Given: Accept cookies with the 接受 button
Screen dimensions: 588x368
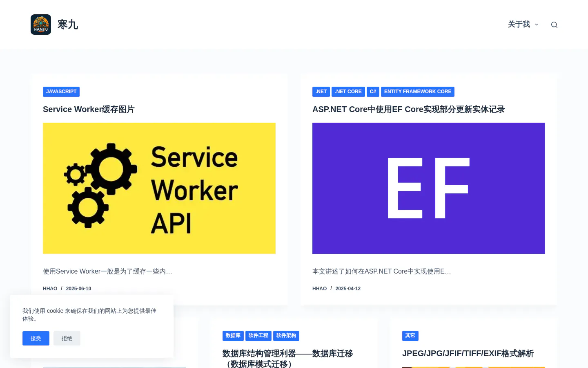Looking at the screenshot, I should 36,338.
